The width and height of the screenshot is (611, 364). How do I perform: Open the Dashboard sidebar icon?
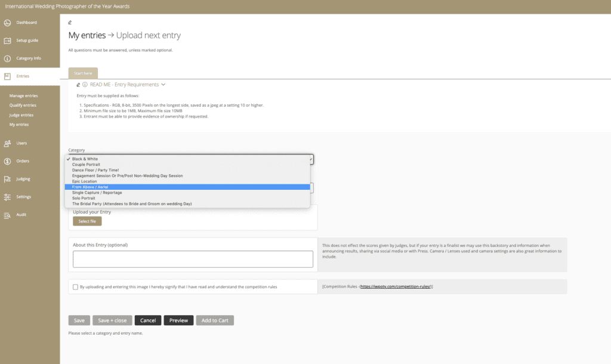coord(7,23)
